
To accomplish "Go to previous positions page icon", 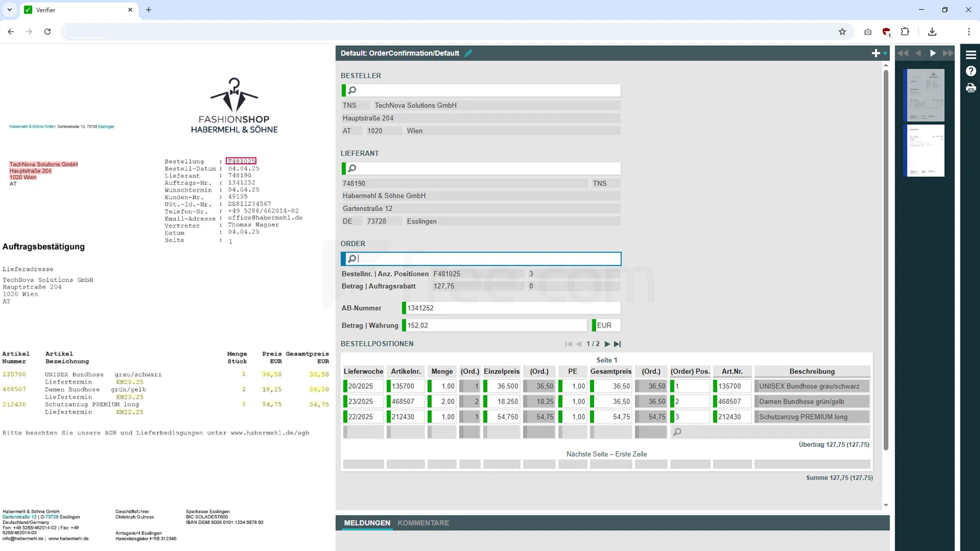I will (x=579, y=344).
